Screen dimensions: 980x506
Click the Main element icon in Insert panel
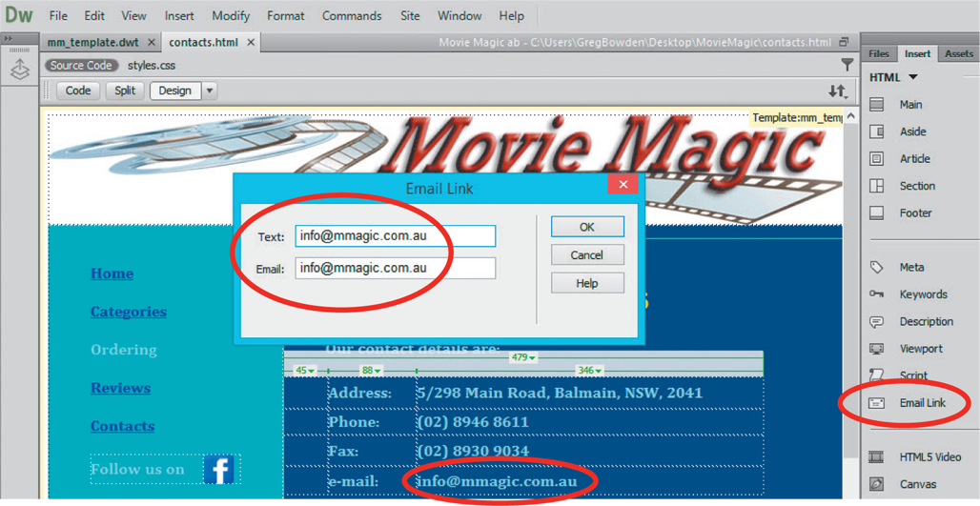tap(877, 104)
